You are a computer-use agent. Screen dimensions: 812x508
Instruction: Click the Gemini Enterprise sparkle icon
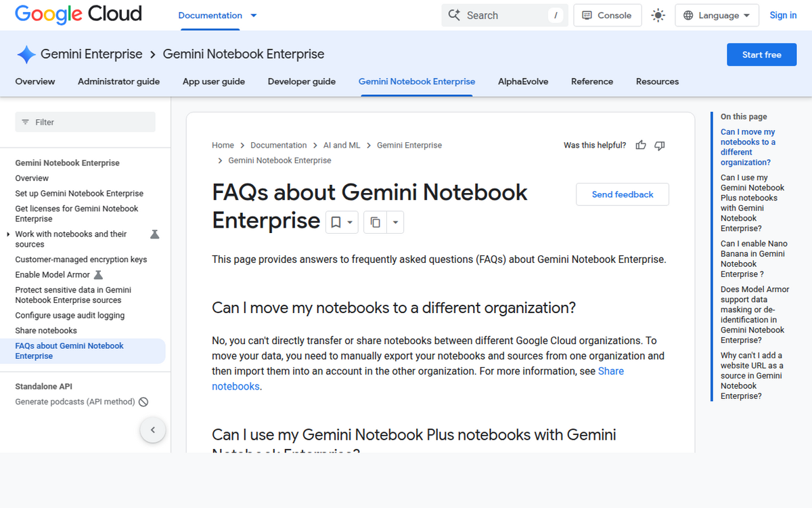[x=26, y=55]
